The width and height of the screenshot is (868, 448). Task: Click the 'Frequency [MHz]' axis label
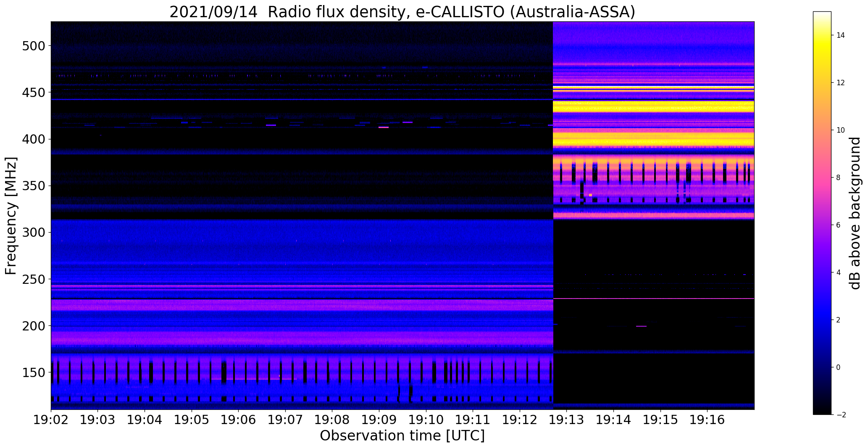coord(11,216)
